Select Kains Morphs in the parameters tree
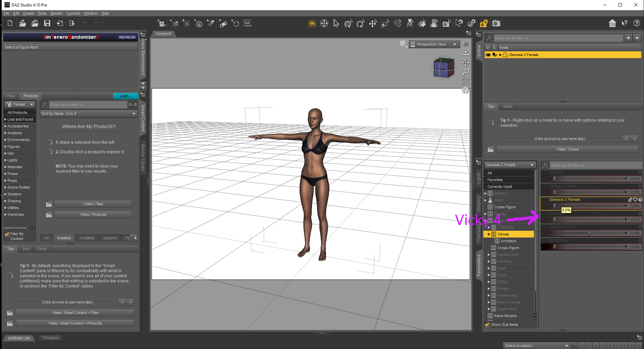This screenshot has height=349, width=644. (x=505, y=316)
